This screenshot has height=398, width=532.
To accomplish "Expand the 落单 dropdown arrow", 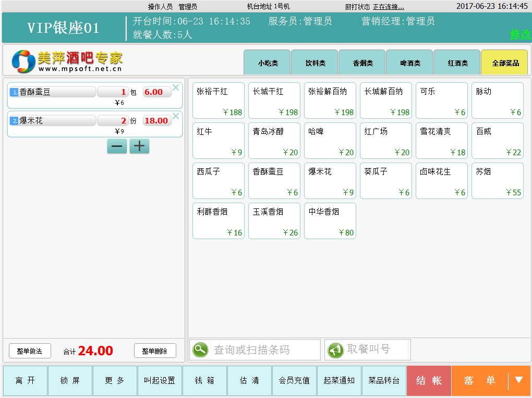I will click(518, 380).
